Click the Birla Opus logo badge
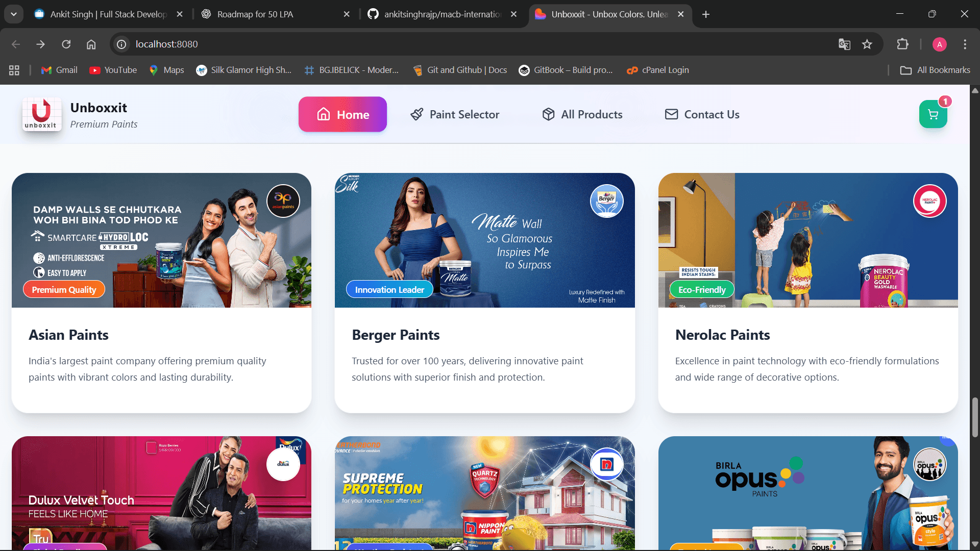The width and height of the screenshot is (980, 551). [x=929, y=464]
